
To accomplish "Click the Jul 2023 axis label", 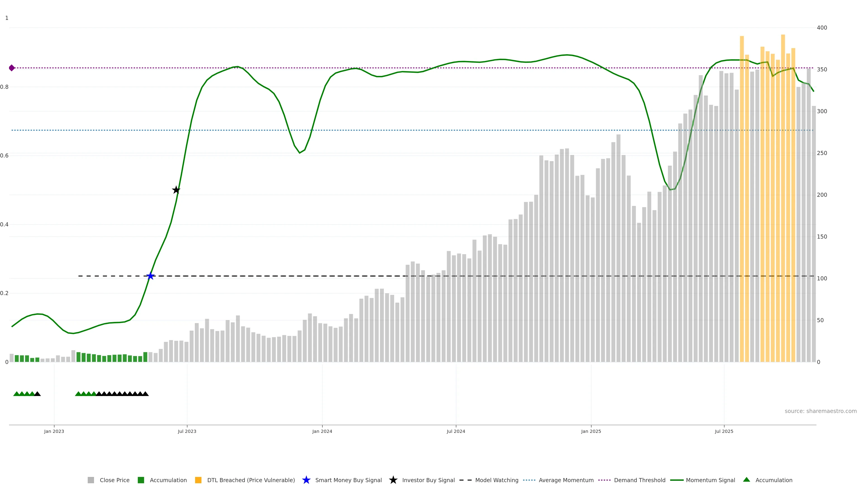I will click(187, 431).
